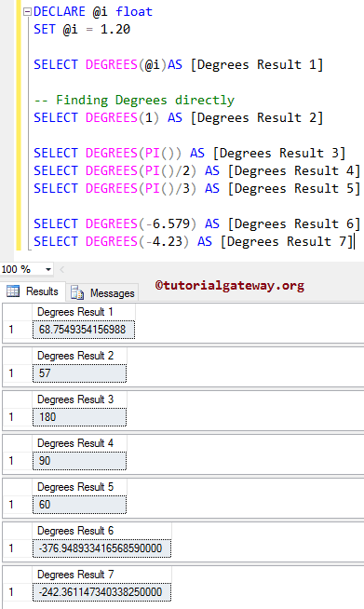Click the Degrees Result 4 column header
The image size is (364, 609).
[79, 443]
